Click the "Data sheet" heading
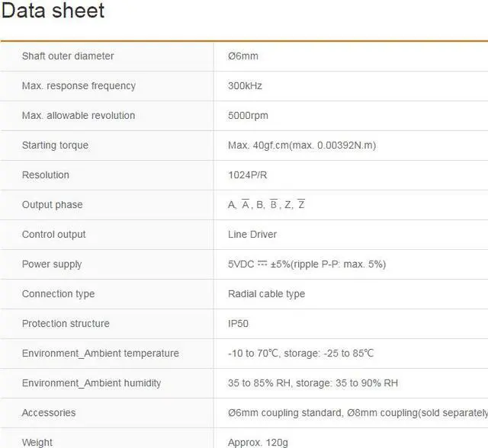The image size is (488, 448). [x=53, y=11]
